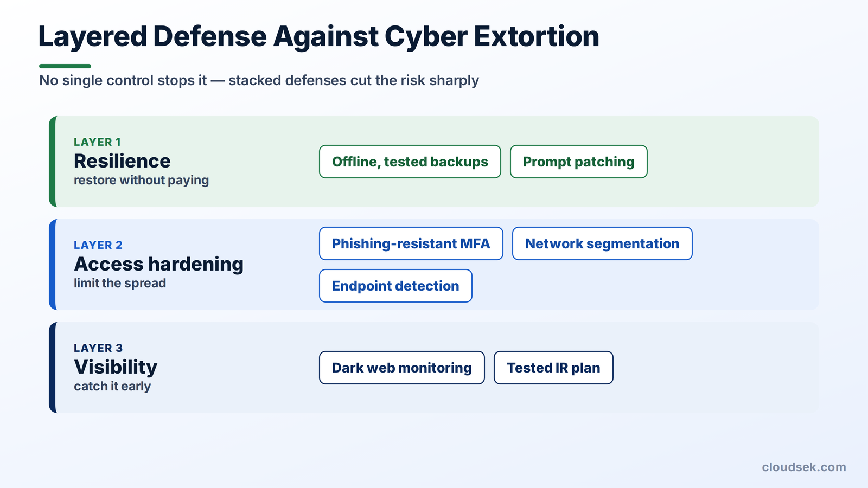Screen dimensions: 868x488
Task: Click the 'Offline, tested backups' pill
Action: click(x=410, y=162)
